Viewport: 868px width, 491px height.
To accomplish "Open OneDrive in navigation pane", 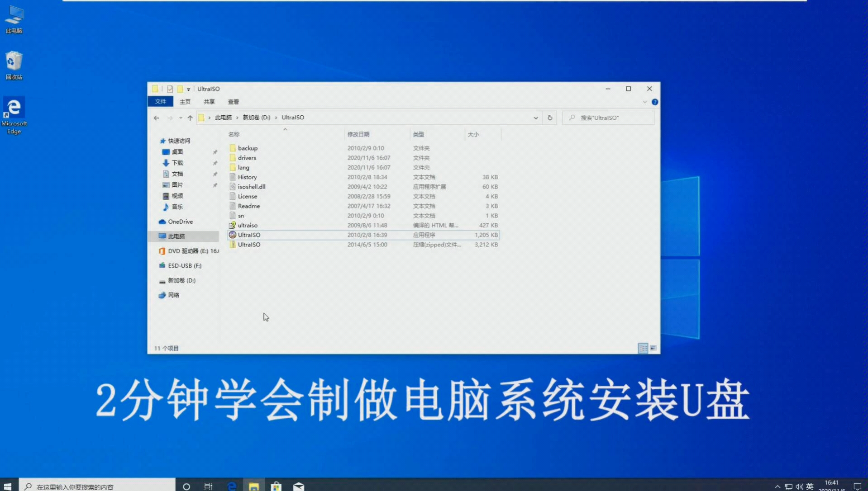I will click(180, 222).
